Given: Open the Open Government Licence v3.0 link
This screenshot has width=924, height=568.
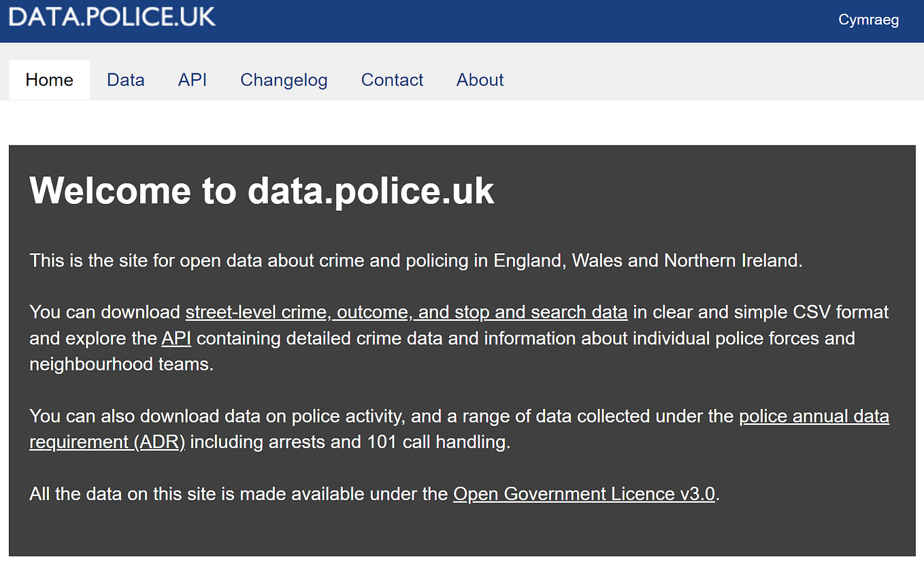Looking at the screenshot, I should click(584, 493).
